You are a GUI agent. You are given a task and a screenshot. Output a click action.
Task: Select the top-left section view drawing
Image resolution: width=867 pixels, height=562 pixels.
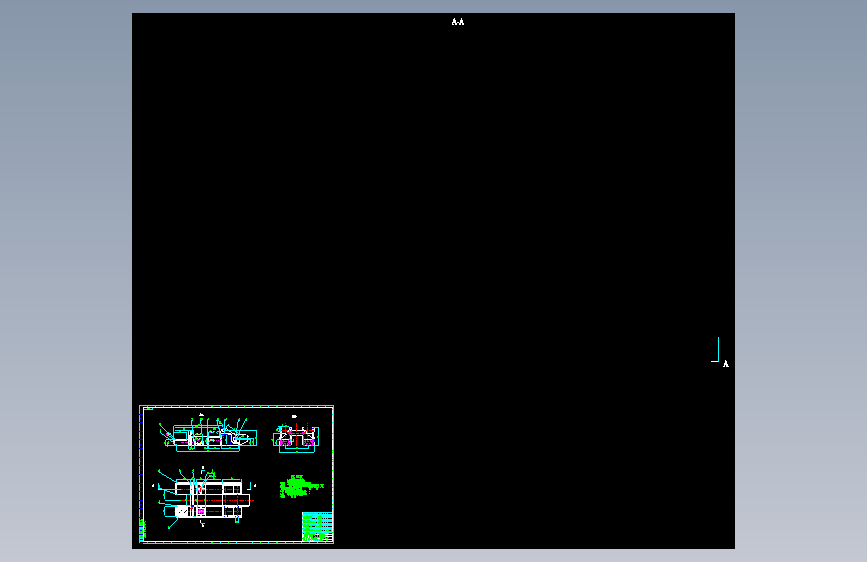tap(208, 434)
